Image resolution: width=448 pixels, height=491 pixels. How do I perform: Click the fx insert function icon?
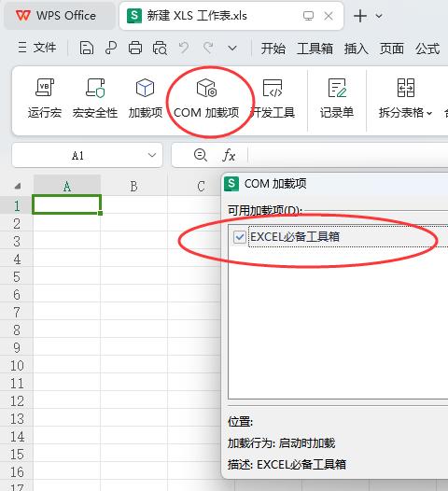point(229,155)
